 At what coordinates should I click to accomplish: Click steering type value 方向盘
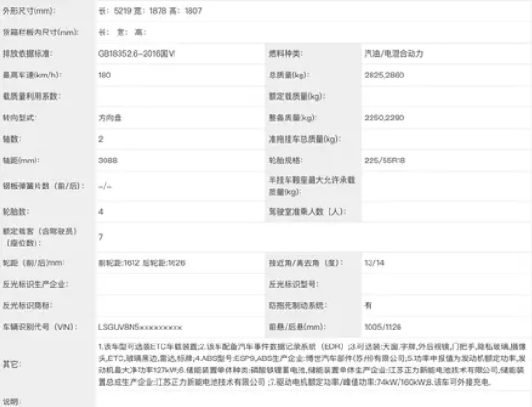[110, 118]
